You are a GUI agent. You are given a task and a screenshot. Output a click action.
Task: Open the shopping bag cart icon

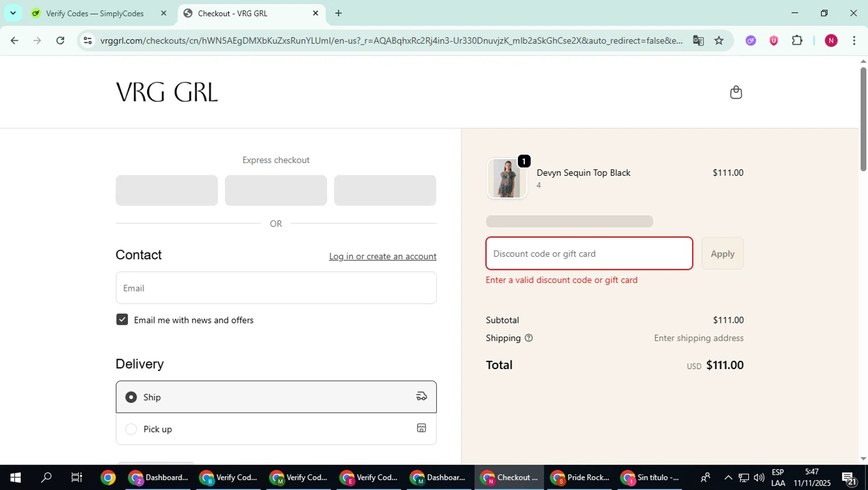coord(735,93)
